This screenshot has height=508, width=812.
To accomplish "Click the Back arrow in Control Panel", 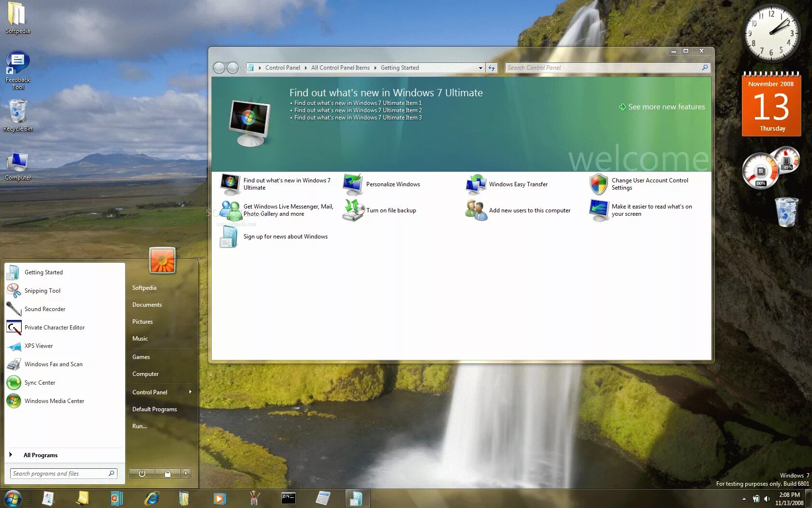I will [219, 68].
